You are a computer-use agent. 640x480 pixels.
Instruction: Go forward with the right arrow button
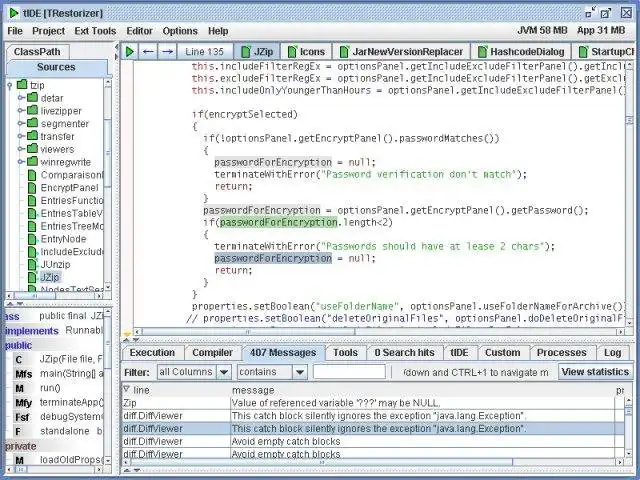click(x=167, y=51)
